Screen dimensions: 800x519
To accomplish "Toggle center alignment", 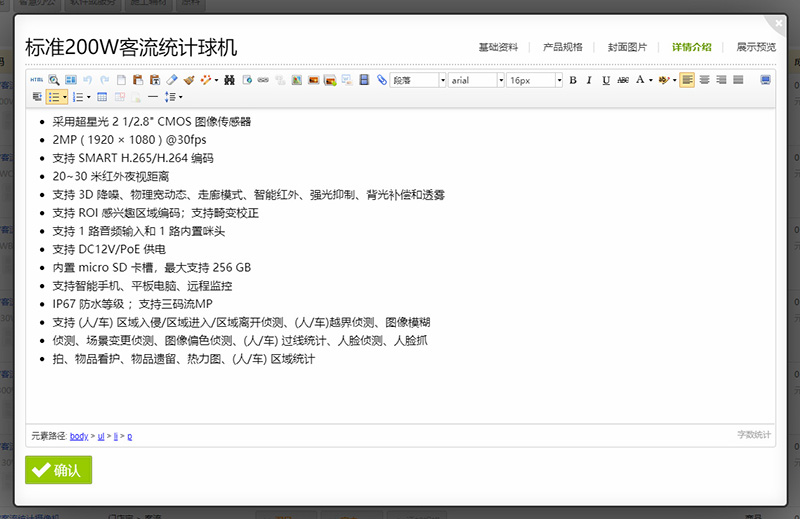I will point(705,80).
